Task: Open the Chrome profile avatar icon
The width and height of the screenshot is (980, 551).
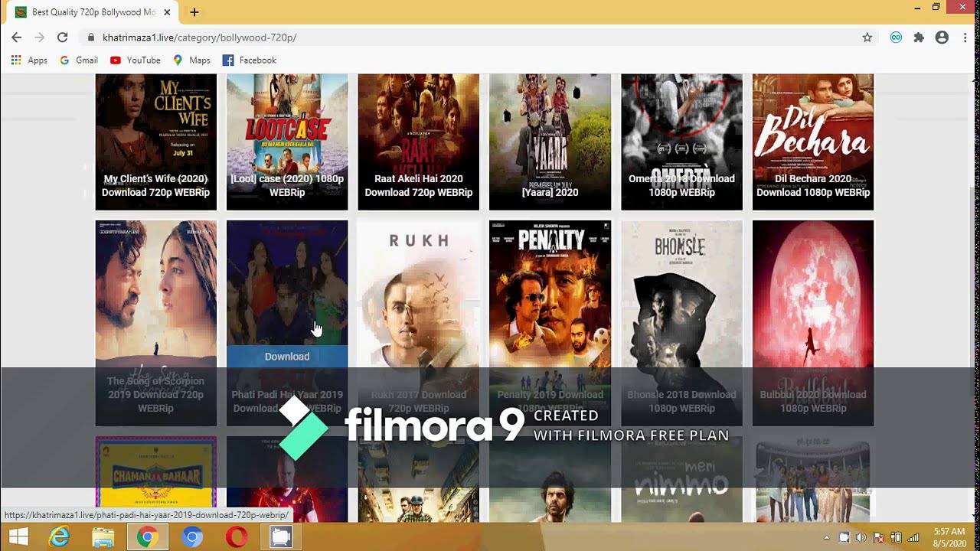Action: click(942, 37)
